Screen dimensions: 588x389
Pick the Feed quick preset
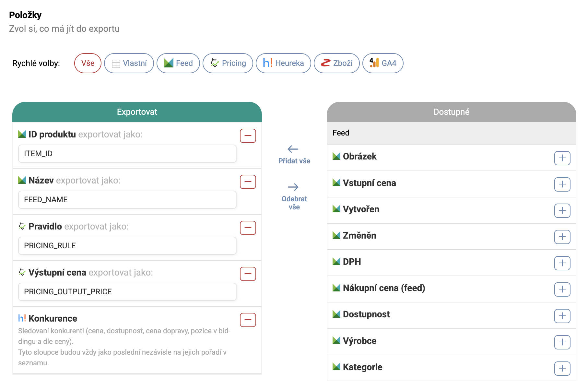(x=178, y=63)
